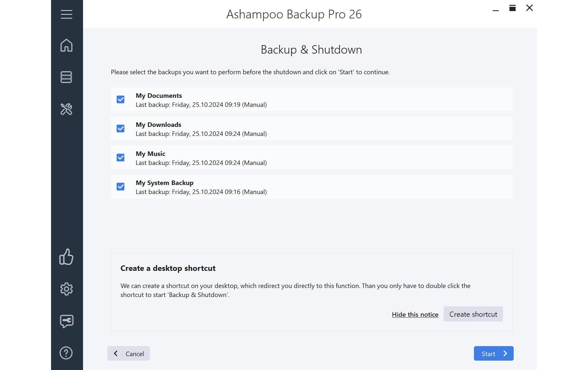
Task: Open Settings via the gear icon
Action: pos(66,289)
